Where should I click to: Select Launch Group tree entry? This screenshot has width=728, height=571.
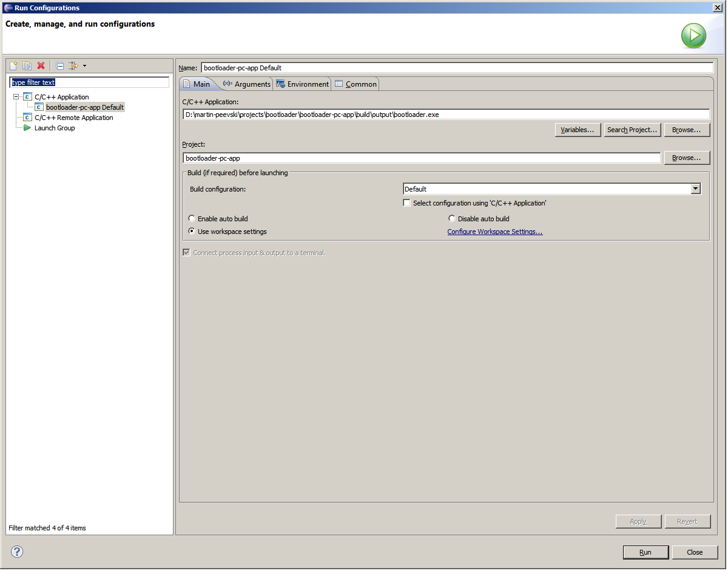(55, 128)
